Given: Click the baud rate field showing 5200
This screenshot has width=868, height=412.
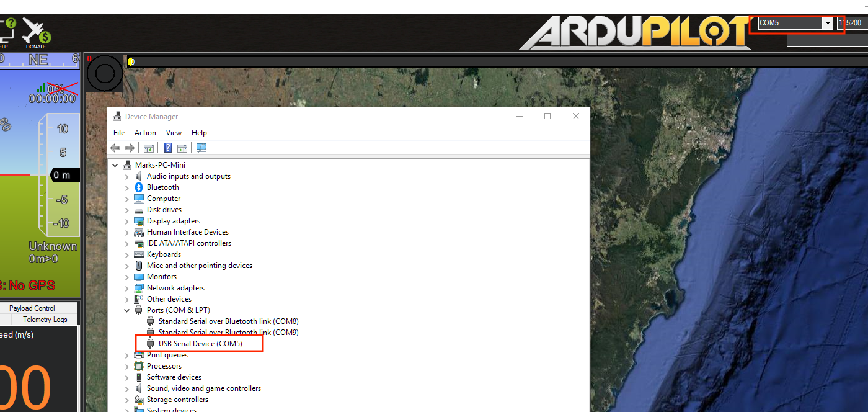Looking at the screenshot, I should (x=856, y=24).
